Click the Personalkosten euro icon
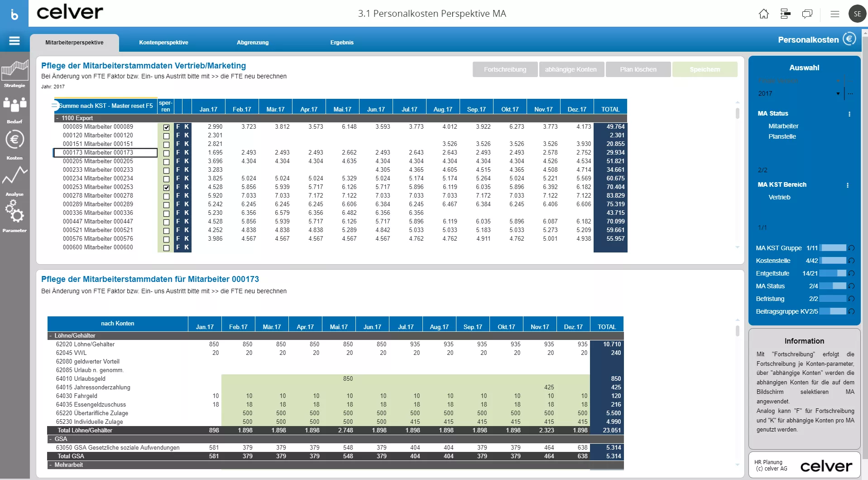This screenshot has height=480, width=868. [849, 39]
